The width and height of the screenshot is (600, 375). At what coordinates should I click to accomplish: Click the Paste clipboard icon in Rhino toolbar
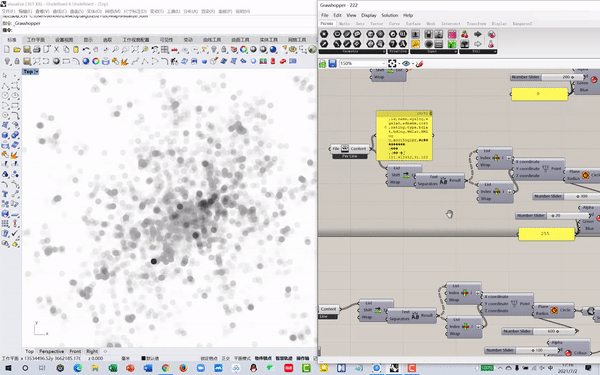tap(76, 49)
